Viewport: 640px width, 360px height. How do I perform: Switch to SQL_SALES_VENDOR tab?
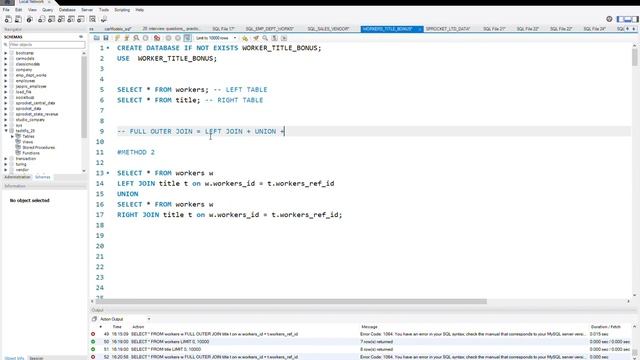click(329, 29)
